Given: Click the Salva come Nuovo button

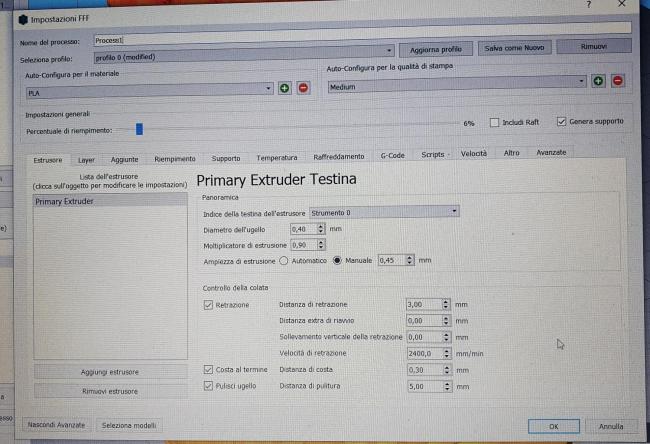Looking at the screenshot, I should click(514, 48).
